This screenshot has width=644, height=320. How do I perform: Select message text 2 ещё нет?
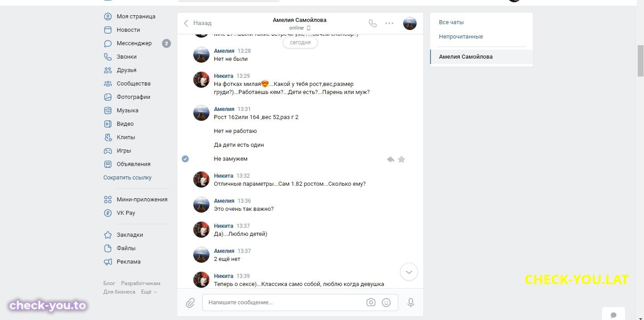pos(227,259)
